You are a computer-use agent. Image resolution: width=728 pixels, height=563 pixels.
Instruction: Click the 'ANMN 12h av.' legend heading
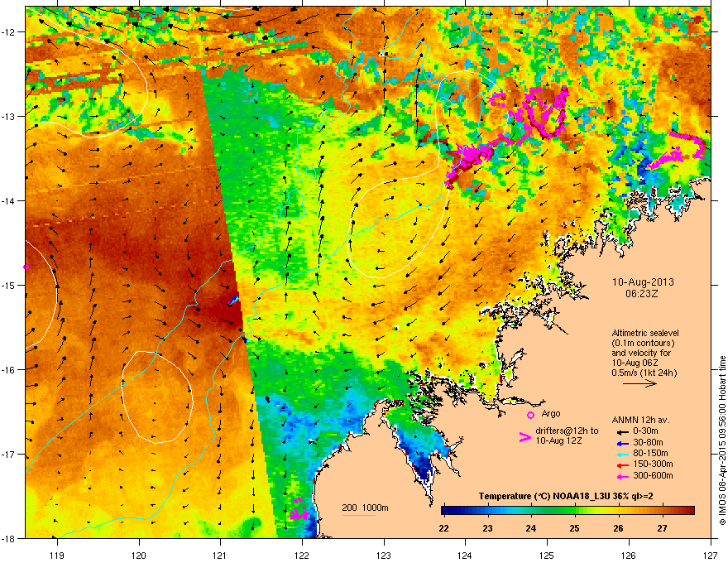pyautogui.click(x=640, y=420)
